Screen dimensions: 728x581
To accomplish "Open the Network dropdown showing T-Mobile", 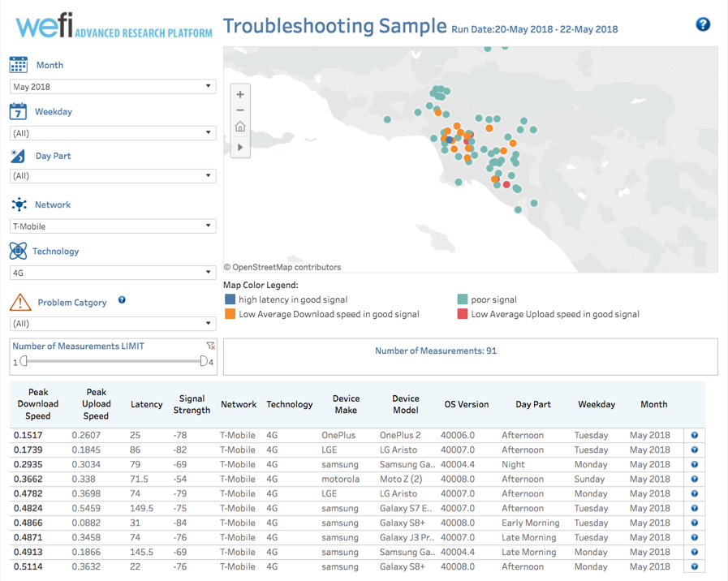I will pyautogui.click(x=113, y=226).
